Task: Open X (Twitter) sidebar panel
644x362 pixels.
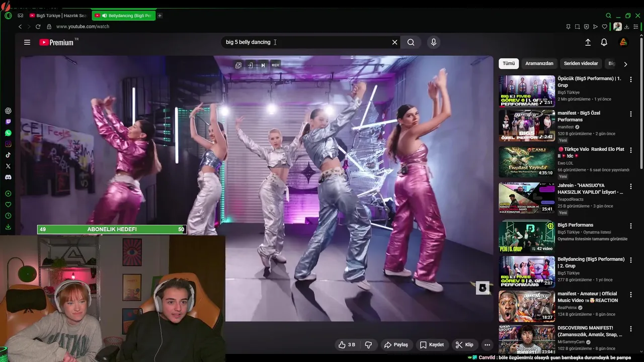Action: [8, 166]
